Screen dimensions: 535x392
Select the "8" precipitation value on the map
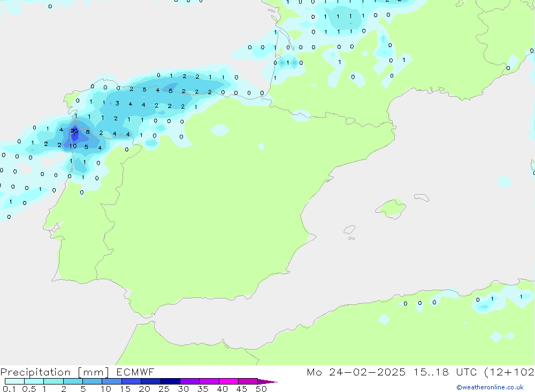coord(88,132)
